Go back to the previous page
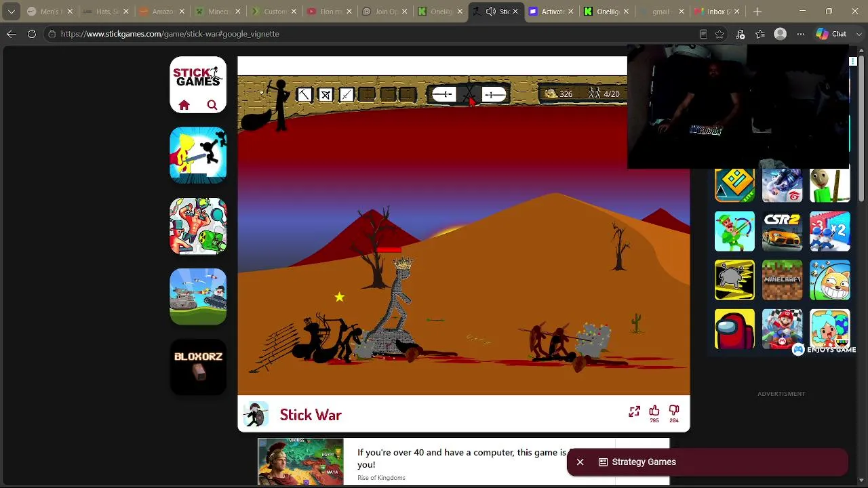Viewport: 868px width, 488px height. pyautogui.click(x=12, y=34)
